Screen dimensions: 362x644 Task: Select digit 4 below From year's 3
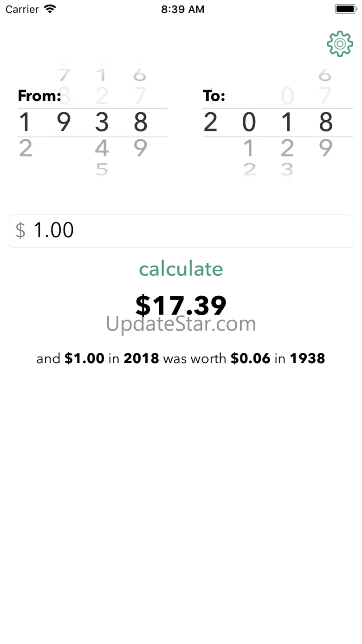pyautogui.click(x=102, y=148)
